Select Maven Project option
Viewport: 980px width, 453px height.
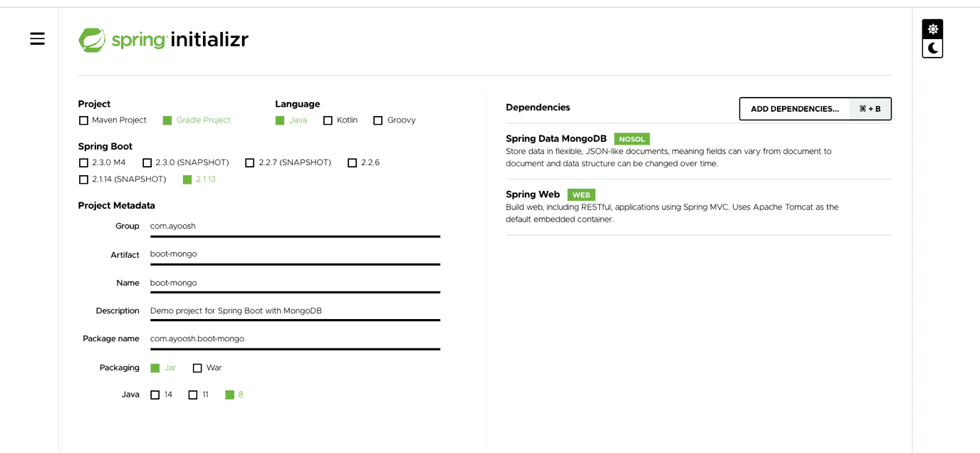[x=84, y=120]
